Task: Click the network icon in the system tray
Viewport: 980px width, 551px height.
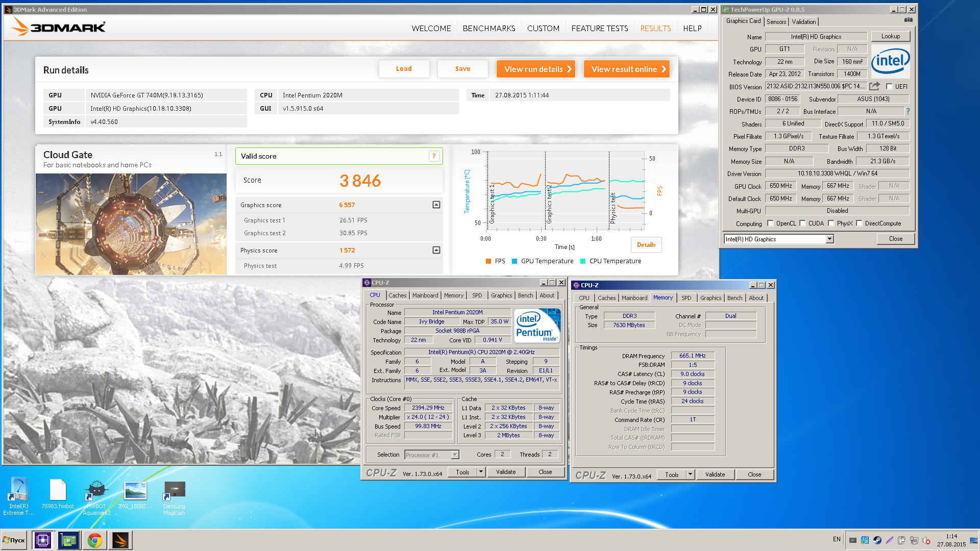Action: click(914, 540)
